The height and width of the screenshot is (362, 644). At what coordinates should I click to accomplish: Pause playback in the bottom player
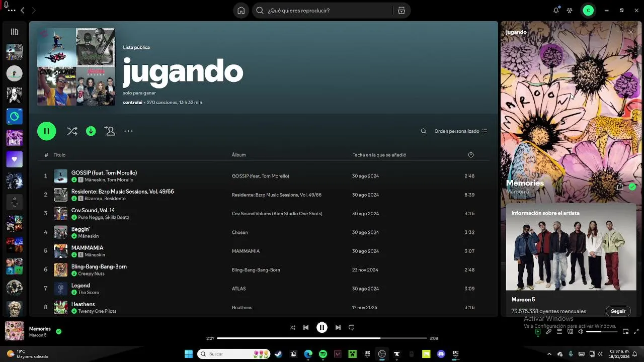click(322, 327)
